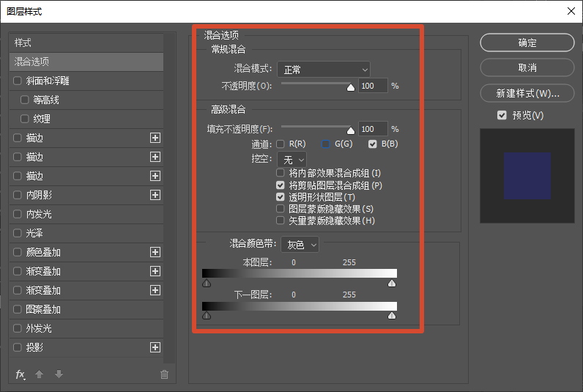Check 将内部效果混合成组 (I)
This screenshot has width=583, height=392.
click(x=281, y=173)
